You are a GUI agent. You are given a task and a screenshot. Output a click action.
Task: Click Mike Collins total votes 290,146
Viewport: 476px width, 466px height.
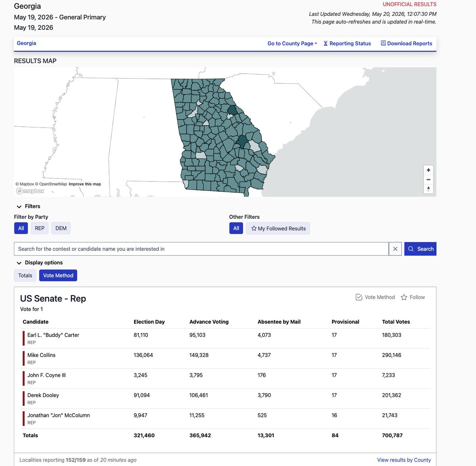[392, 355]
